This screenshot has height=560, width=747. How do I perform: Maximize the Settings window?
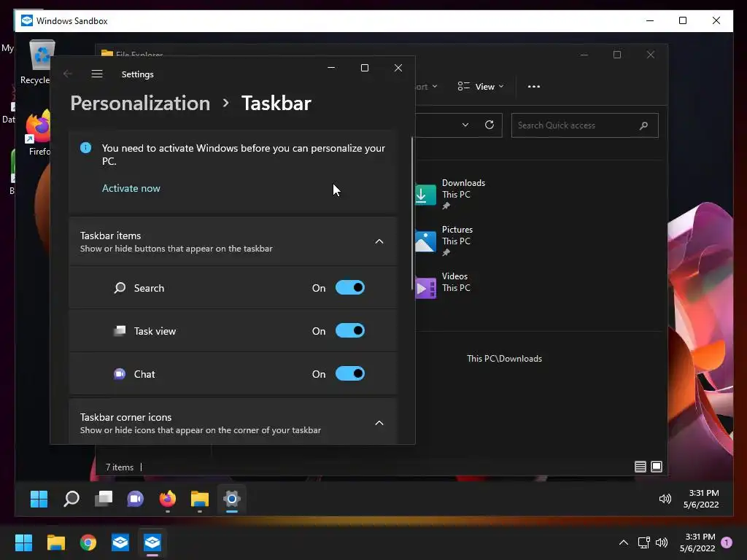(x=365, y=68)
